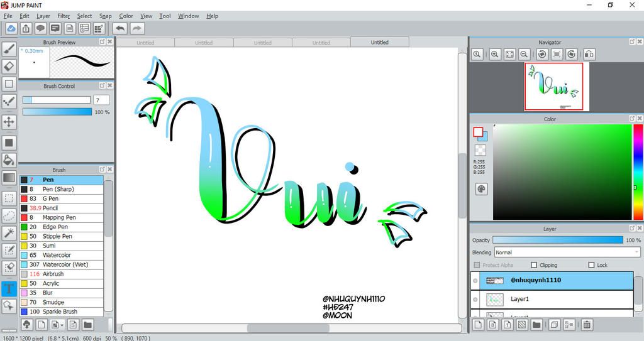Open the Window menu

[x=189, y=16]
